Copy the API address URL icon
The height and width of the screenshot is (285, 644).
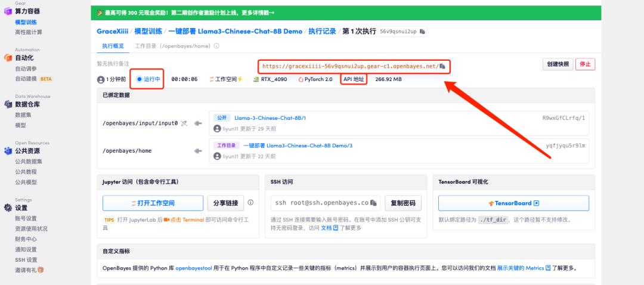[442, 66]
